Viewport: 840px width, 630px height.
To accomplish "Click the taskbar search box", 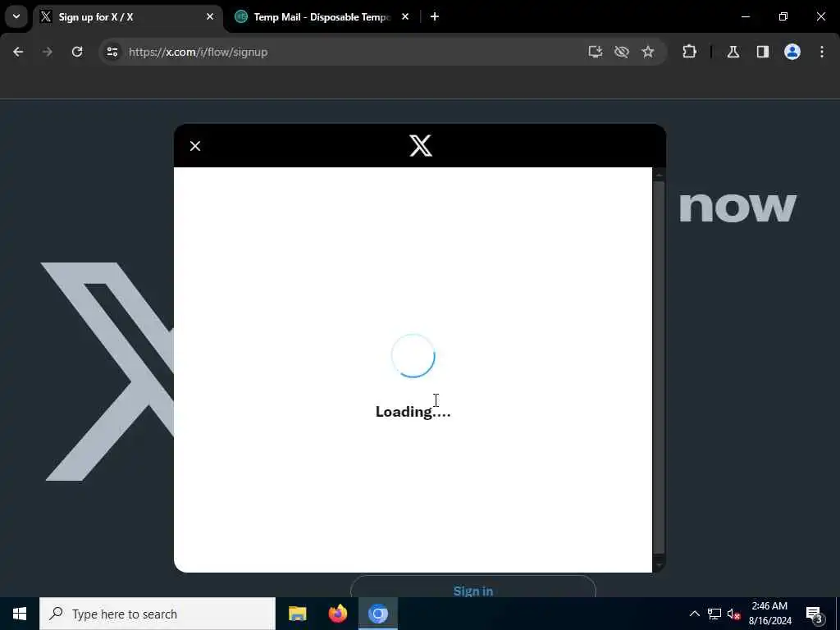I will point(157,614).
